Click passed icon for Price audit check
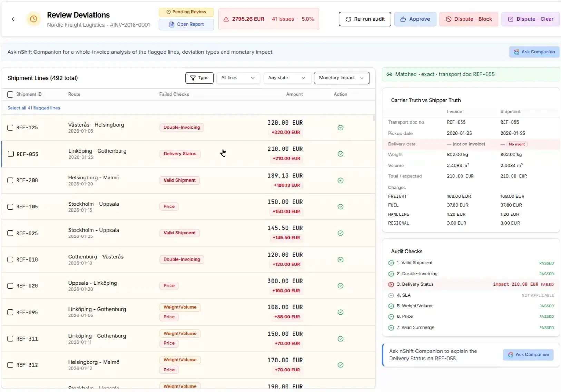The height and width of the screenshot is (392, 561). (391, 317)
